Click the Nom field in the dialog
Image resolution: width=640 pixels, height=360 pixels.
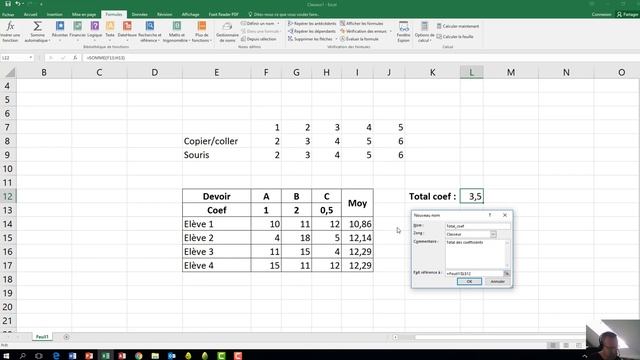[x=478, y=226]
